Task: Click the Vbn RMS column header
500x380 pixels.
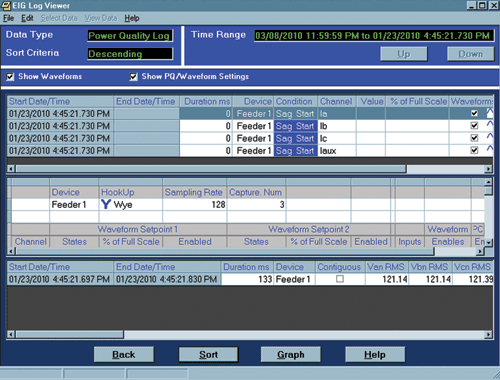Action: click(431, 267)
